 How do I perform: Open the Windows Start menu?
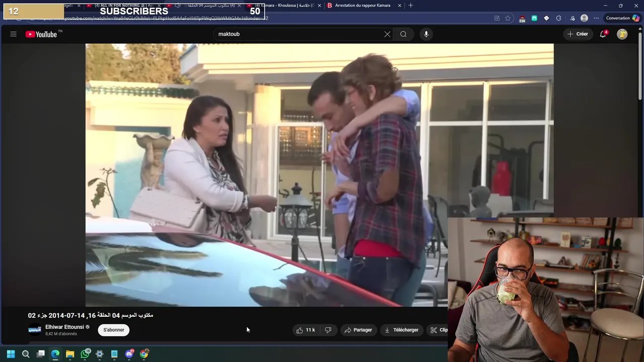(x=11, y=354)
